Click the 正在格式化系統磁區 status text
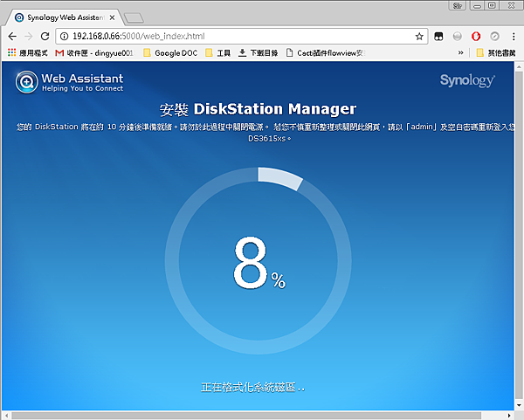The height and width of the screenshot is (420, 524). point(253,387)
